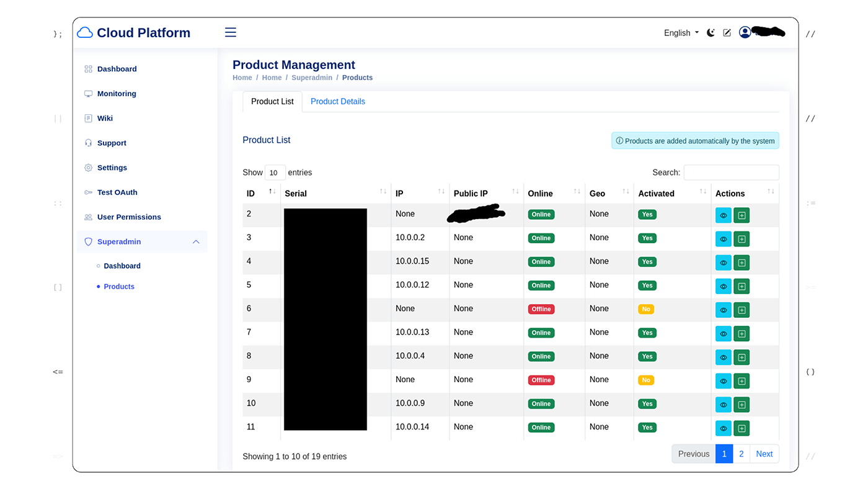The width and height of the screenshot is (868, 489).
Task: Sort table by Serial column
Action: [x=335, y=194]
